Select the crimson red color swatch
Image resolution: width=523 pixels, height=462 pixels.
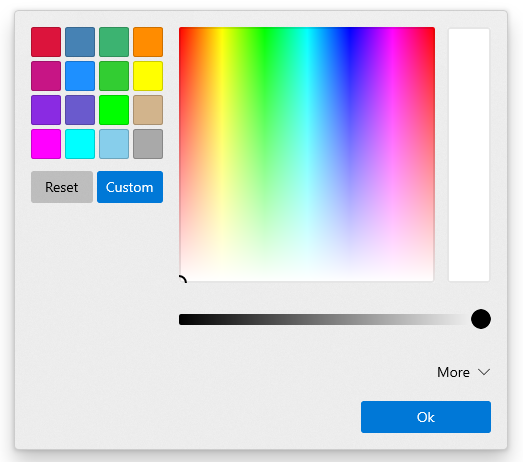(46, 42)
